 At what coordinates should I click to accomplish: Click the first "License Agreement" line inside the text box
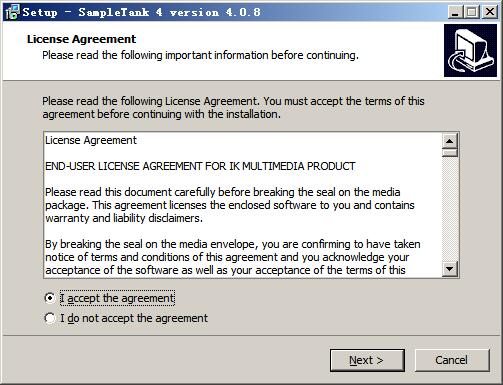point(91,140)
